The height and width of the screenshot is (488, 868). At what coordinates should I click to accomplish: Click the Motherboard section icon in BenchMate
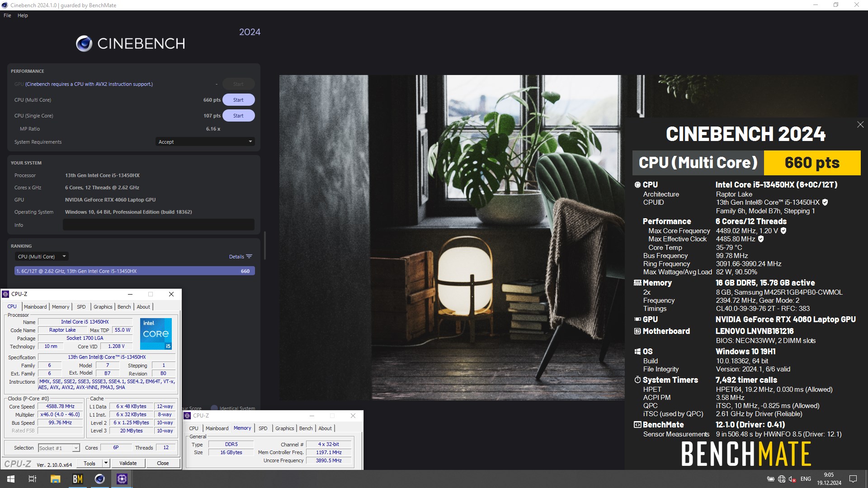pos(637,331)
